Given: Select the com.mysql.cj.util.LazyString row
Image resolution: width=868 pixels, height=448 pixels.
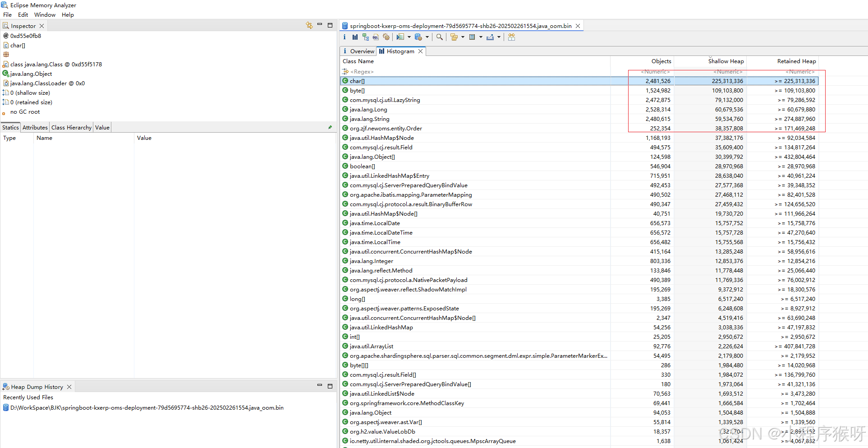Looking at the screenshot, I should (x=579, y=100).
